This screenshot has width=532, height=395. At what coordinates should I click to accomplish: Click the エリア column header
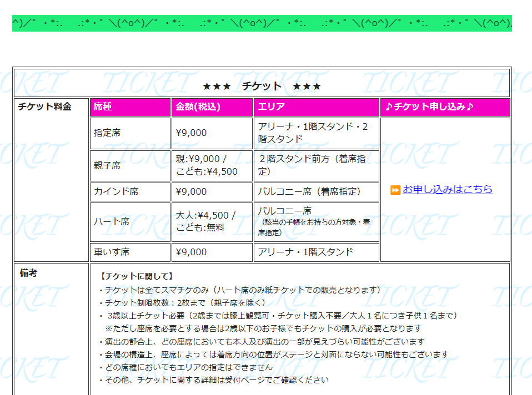click(316, 107)
